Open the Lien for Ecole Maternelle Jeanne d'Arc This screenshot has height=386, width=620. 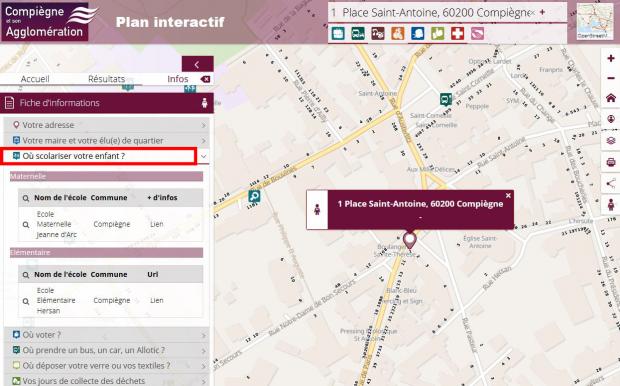pos(157,224)
